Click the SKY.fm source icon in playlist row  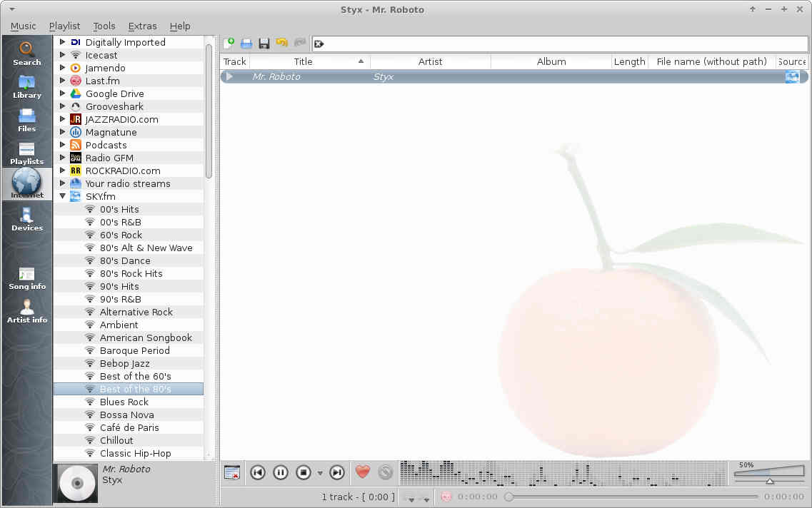792,77
